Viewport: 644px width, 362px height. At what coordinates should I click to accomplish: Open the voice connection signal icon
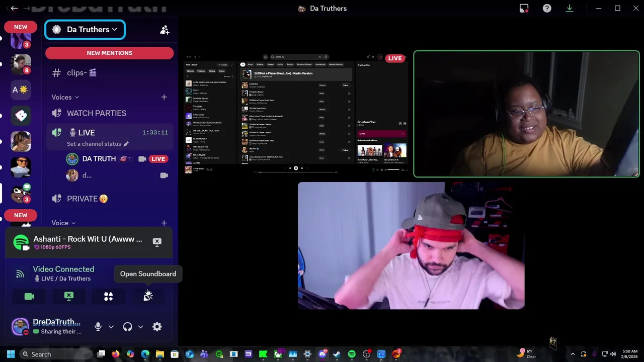click(x=20, y=274)
